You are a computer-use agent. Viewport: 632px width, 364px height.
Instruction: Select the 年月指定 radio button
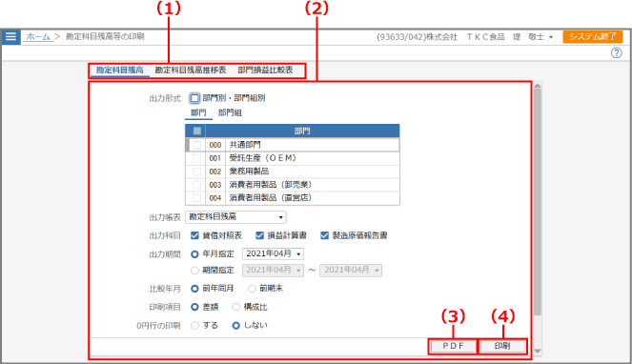pos(194,254)
